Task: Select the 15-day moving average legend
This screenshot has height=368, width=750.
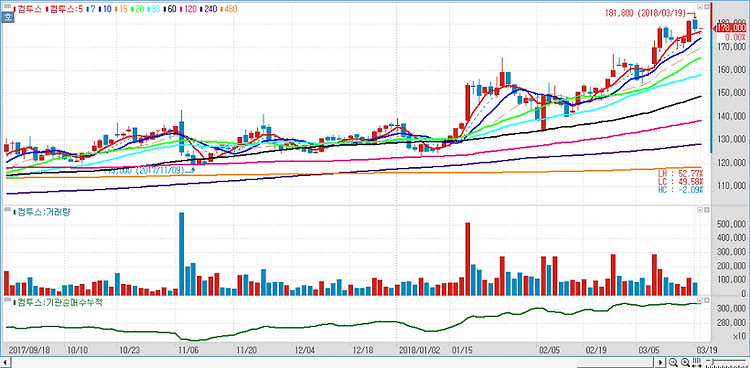Action: 121,9
